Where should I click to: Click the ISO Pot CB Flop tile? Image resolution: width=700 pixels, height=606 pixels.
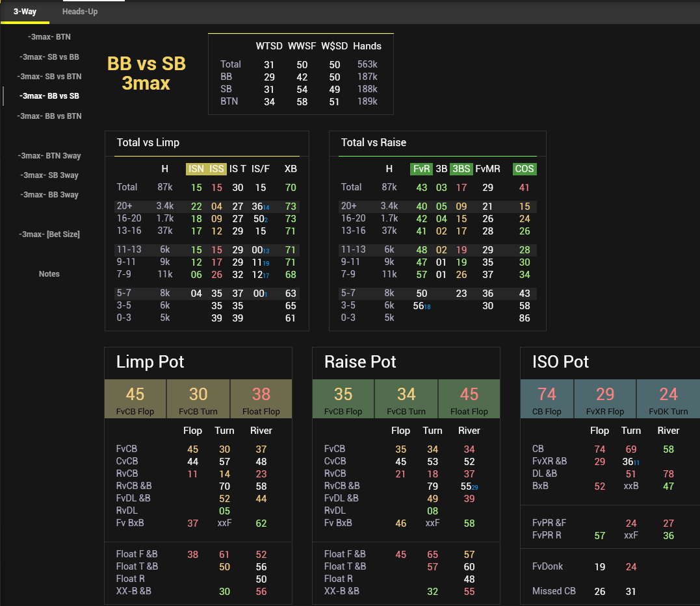tap(547, 399)
